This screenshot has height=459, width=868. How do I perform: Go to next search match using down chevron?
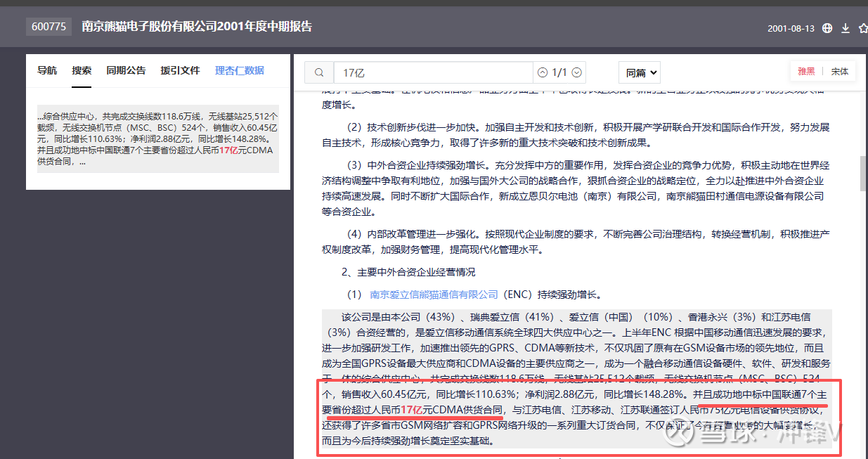pos(577,72)
